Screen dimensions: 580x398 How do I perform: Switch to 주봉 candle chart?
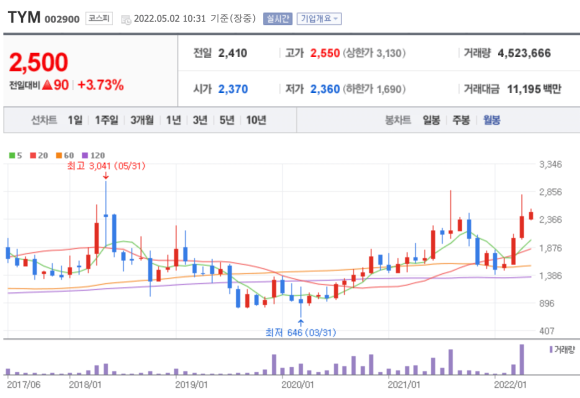coord(461,120)
